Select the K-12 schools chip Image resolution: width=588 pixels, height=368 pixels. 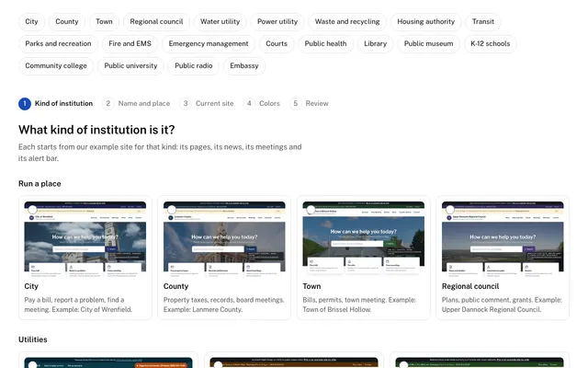pyautogui.click(x=490, y=44)
